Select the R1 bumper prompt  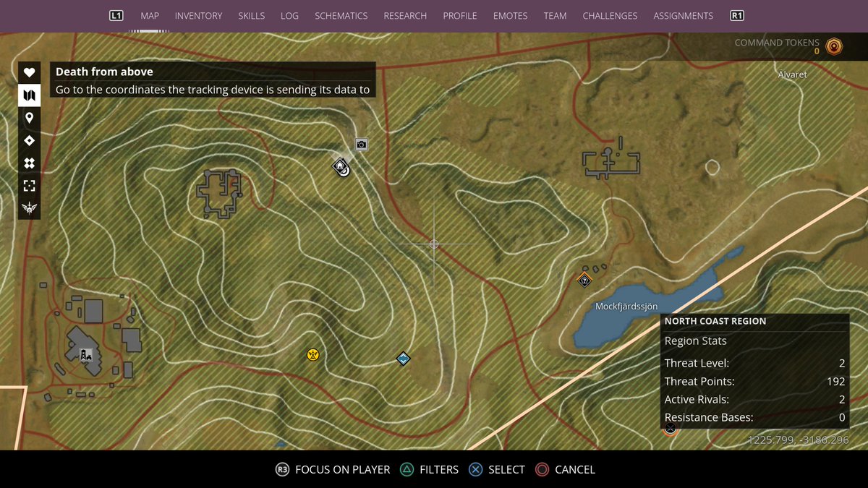(737, 15)
